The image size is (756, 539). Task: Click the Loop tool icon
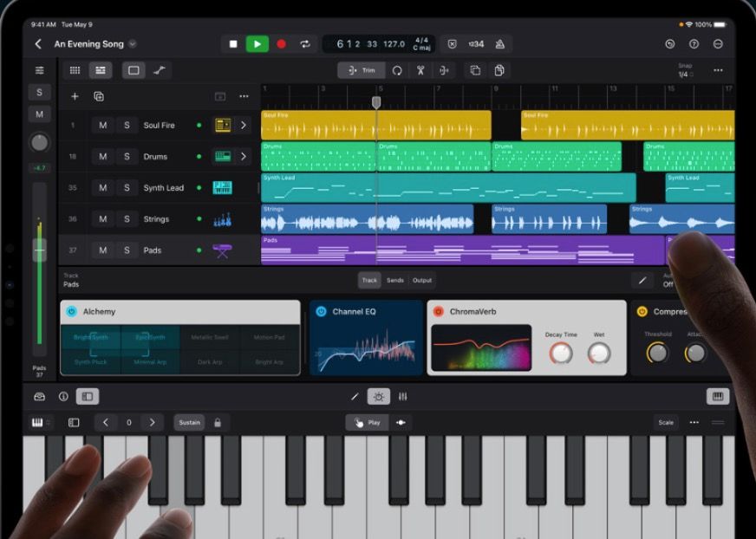(x=397, y=70)
